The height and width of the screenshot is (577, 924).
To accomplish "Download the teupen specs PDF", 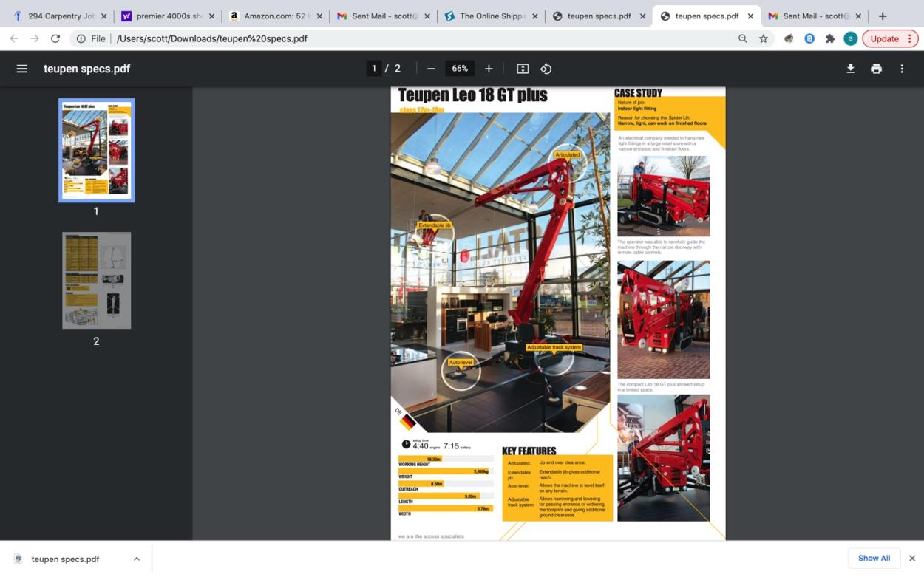I will (x=851, y=69).
